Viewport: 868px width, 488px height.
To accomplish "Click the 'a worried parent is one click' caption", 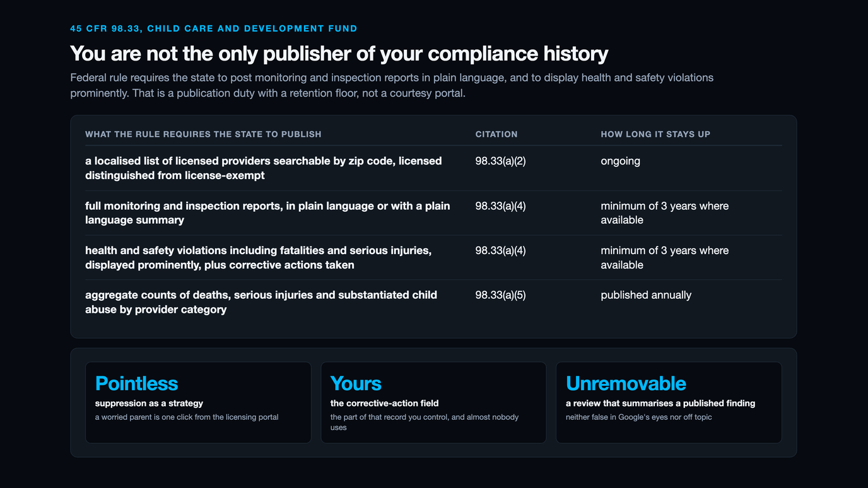I will tap(187, 417).
